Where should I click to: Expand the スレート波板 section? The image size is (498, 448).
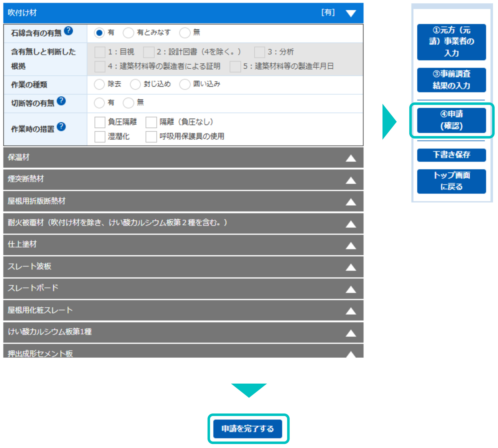350,267
